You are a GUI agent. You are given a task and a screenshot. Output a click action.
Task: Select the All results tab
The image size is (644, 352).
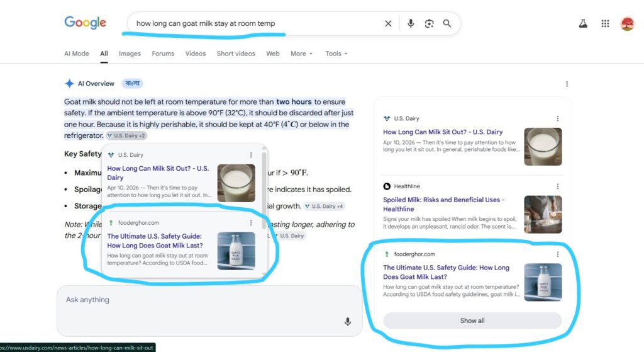pyautogui.click(x=104, y=54)
